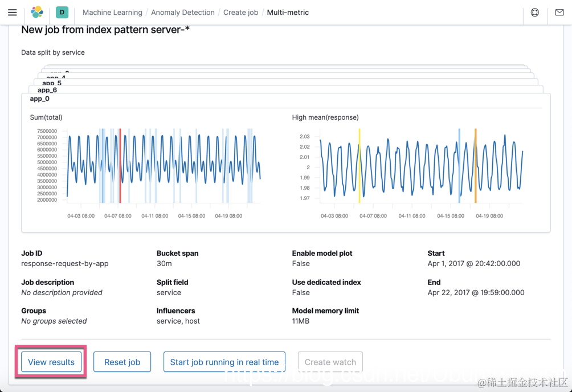Click End date Apr 22, 2017

(476, 292)
